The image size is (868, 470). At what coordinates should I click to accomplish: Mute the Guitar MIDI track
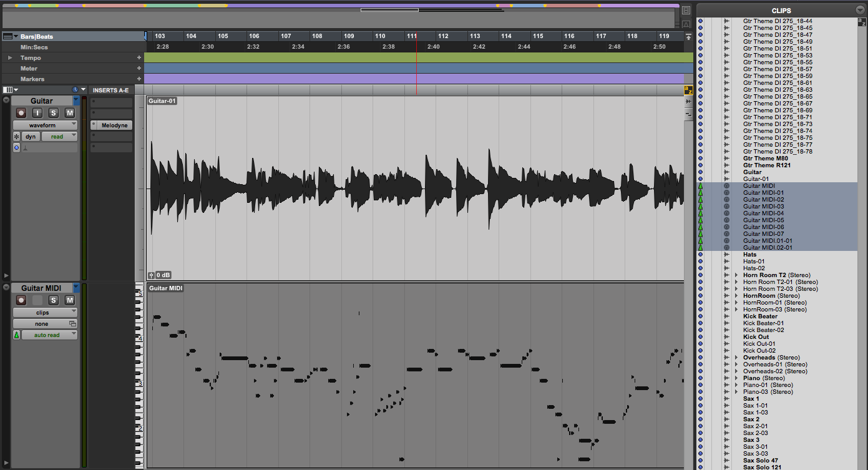(x=69, y=300)
